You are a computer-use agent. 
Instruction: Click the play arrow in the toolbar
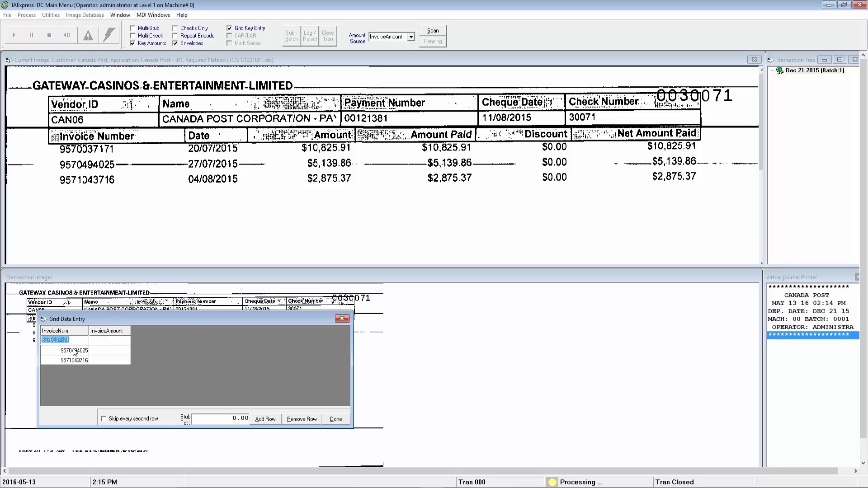(x=14, y=35)
